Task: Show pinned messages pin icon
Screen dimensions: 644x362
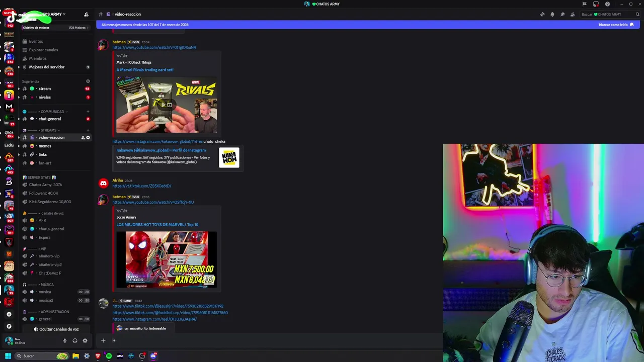Action: [x=562, y=14]
